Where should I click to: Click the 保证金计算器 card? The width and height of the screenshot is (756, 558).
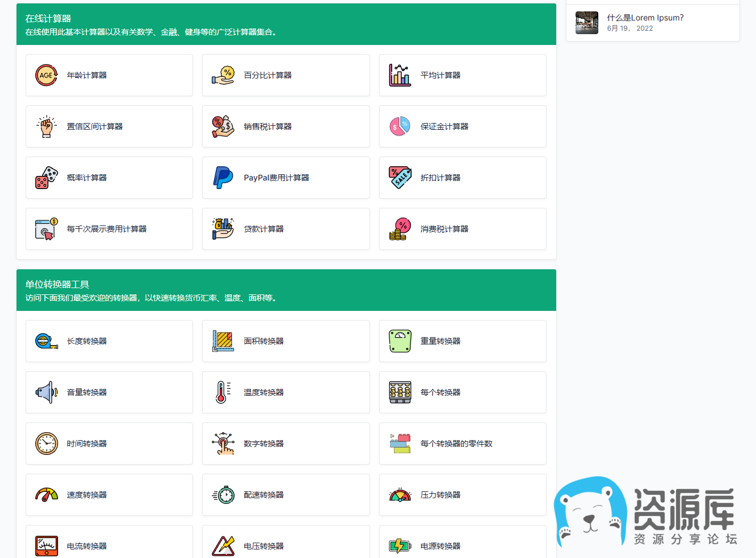(x=462, y=126)
